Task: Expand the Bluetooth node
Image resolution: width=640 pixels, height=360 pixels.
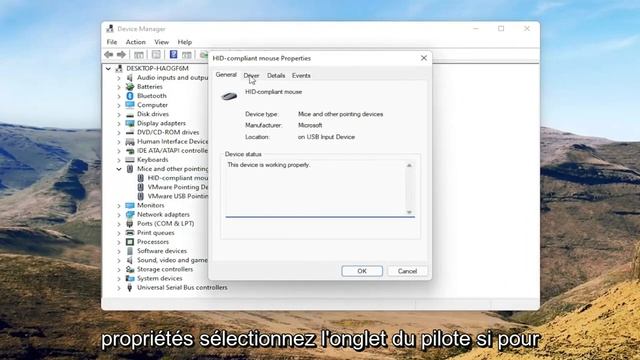Action: point(119,96)
